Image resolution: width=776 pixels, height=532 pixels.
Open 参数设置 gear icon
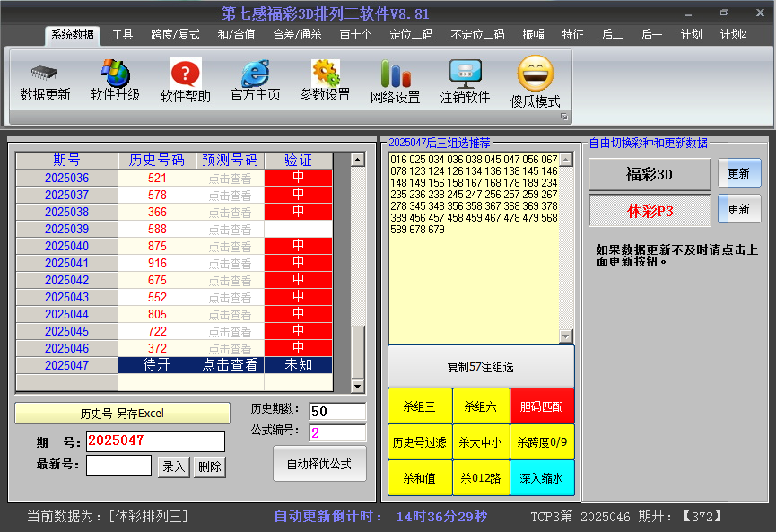coord(325,73)
